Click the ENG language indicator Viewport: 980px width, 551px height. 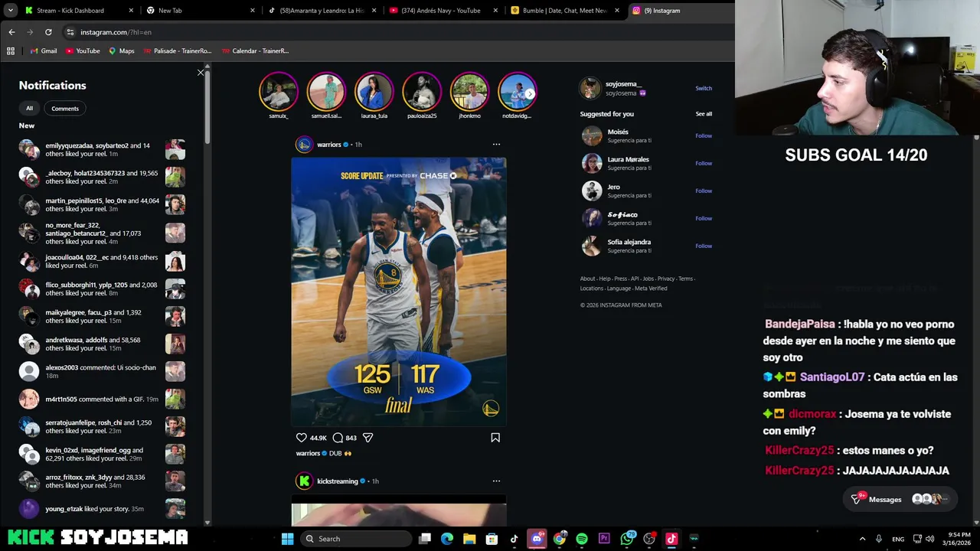tap(898, 539)
